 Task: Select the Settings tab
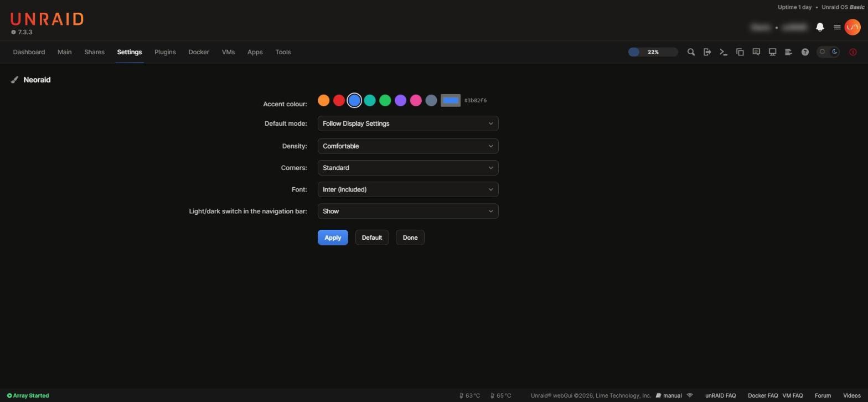coord(130,52)
